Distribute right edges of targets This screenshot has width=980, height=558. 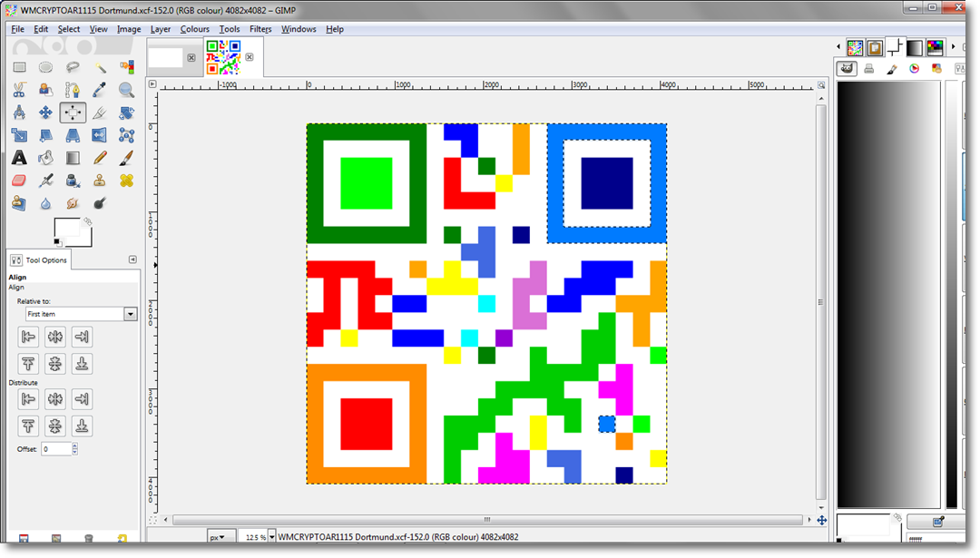pyautogui.click(x=82, y=399)
